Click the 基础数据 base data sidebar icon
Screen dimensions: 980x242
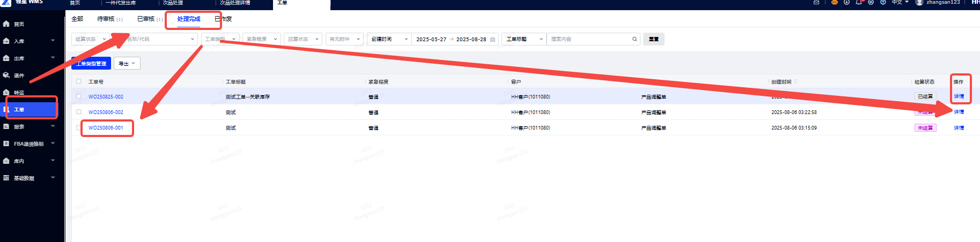(6, 178)
